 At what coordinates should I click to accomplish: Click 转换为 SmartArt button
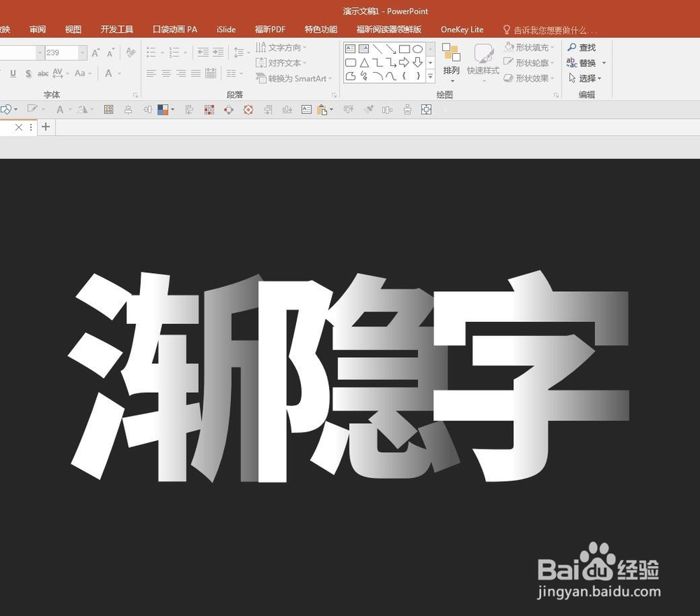[x=294, y=78]
